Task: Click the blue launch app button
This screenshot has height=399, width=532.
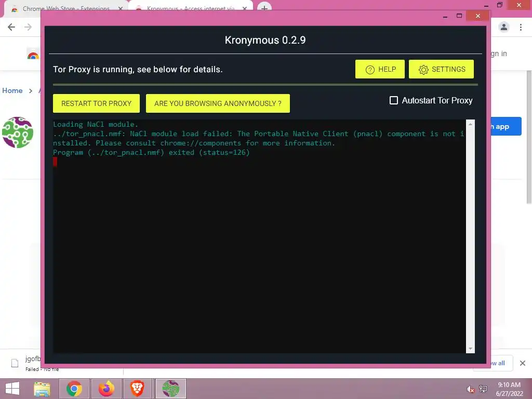Action: pyautogui.click(x=506, y=126)
